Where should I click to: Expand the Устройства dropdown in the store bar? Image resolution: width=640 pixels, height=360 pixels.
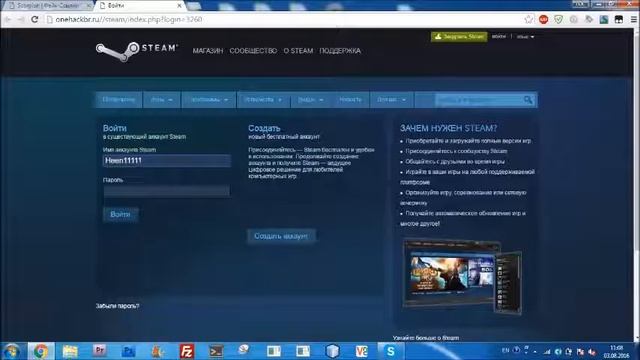pyautogui.click(x=263, y=100)
